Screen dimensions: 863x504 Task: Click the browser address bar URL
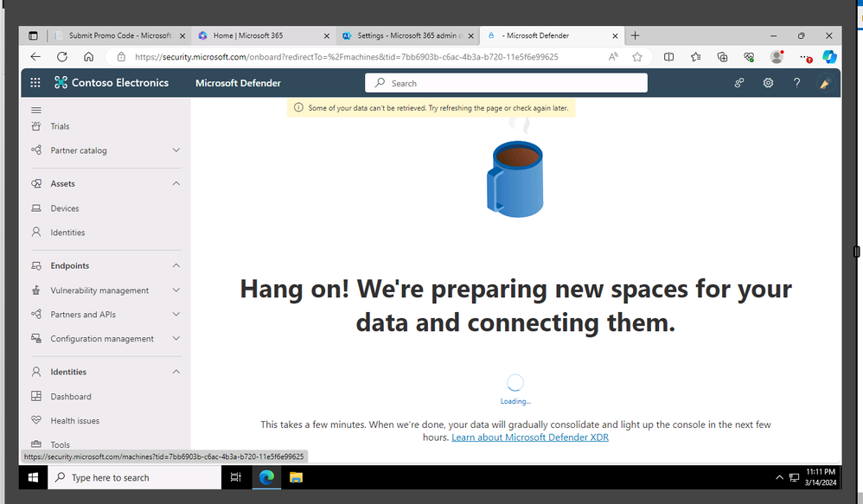(x=347, y=57)
